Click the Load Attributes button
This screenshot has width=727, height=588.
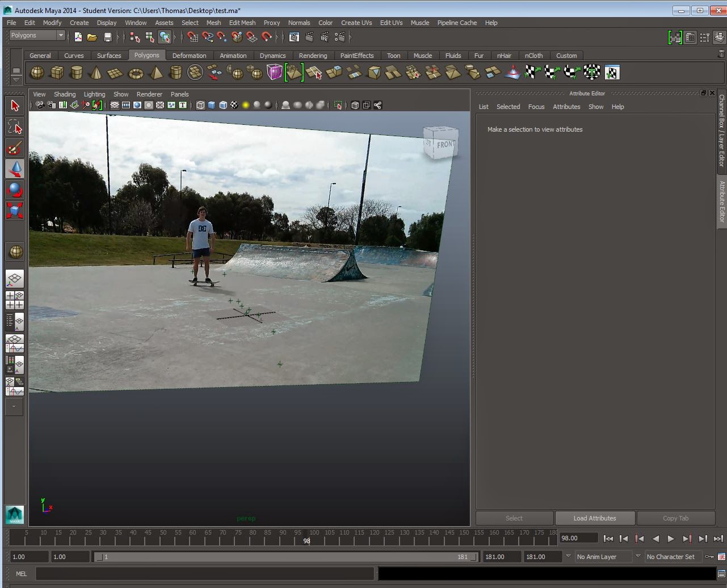coord(595,518)
